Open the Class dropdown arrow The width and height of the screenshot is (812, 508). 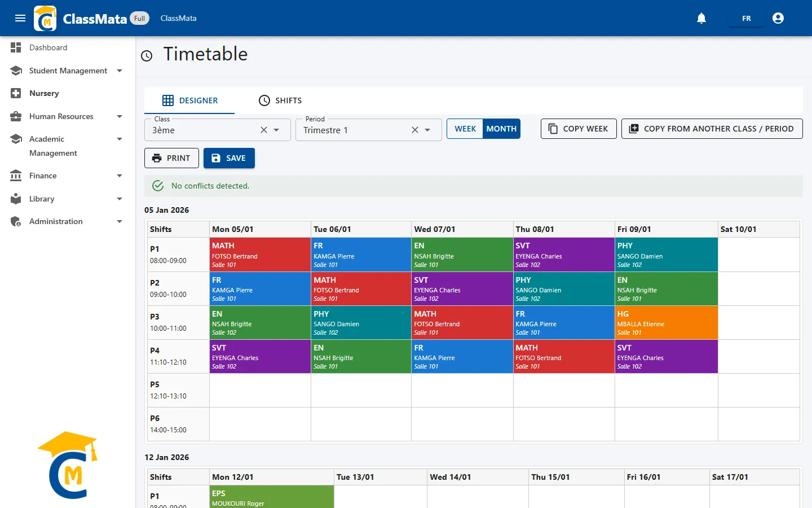pos(276,130)
